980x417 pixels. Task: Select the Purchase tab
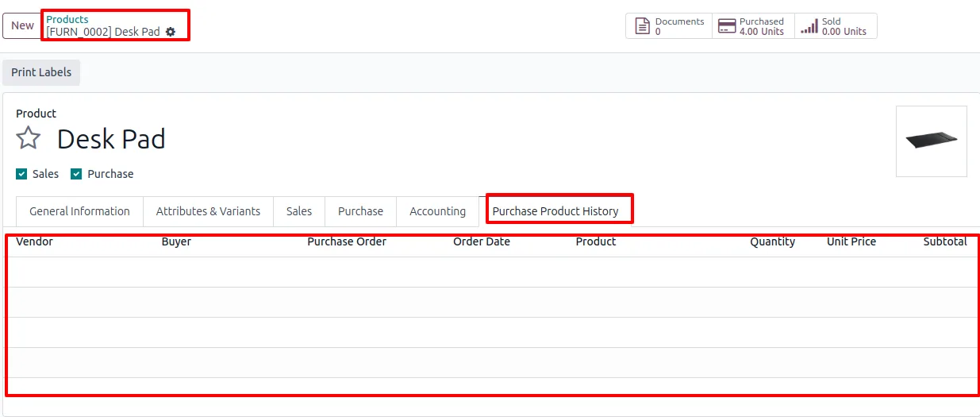coord(360,211)
